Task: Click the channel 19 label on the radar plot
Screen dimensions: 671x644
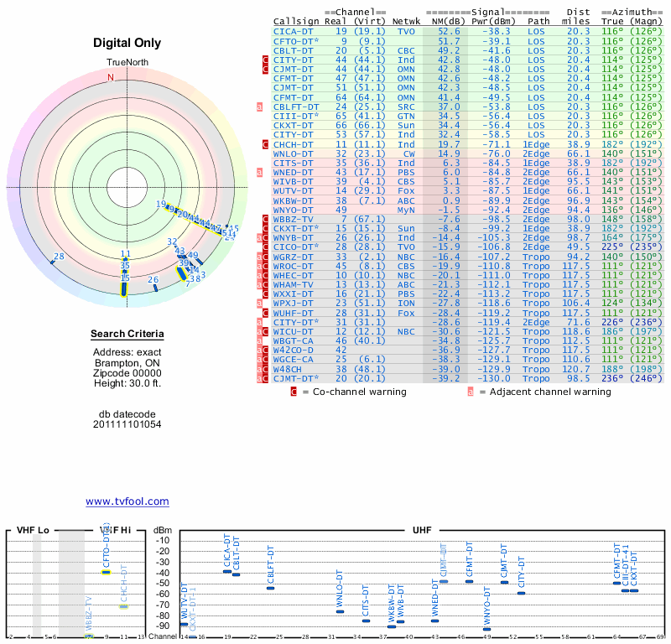Action: click(161, 204)
